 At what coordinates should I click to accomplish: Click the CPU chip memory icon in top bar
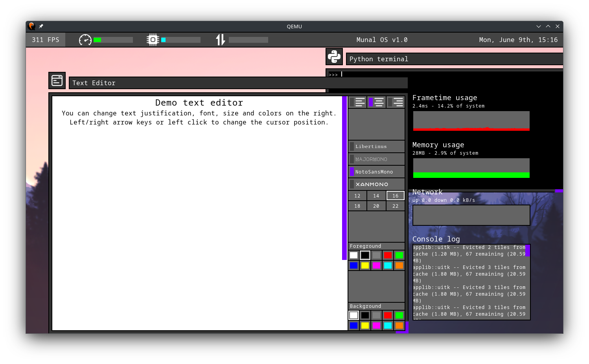coord(153,40)
